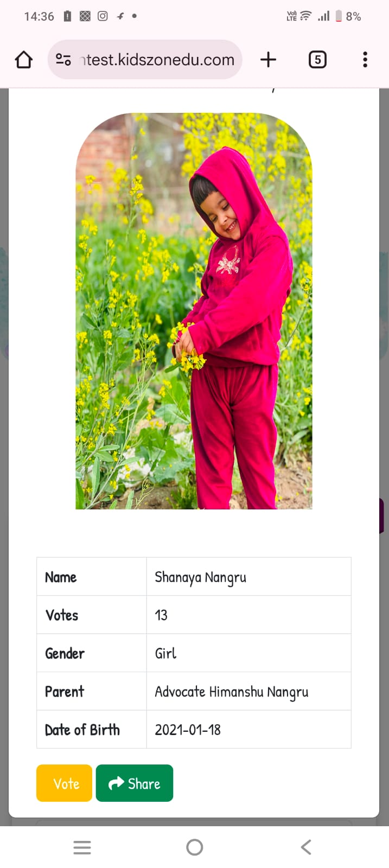Open the tab switcher showing 5 tabs
389x868 pixels.
pos(317,60)
